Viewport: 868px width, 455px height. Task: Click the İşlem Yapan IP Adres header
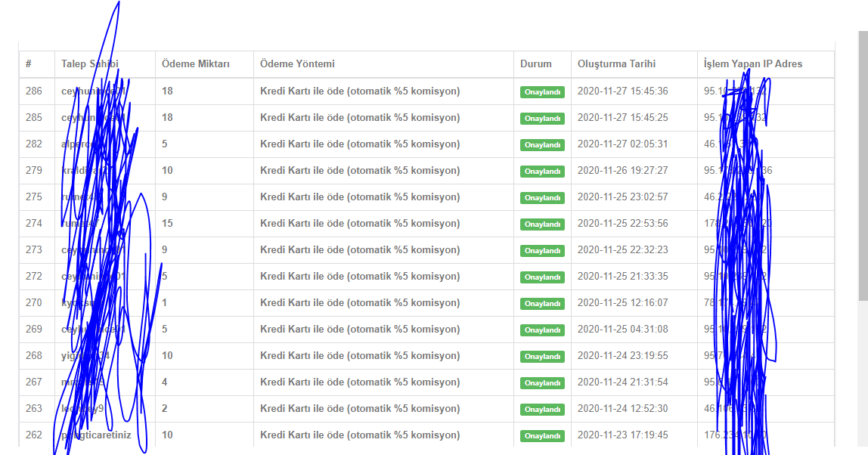[x=753, y=63]
